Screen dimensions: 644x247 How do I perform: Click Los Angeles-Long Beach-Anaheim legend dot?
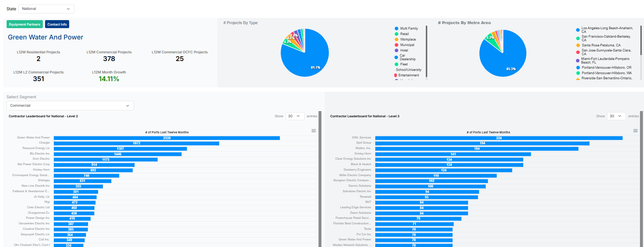pyautogui.click(x=578, y=30)
